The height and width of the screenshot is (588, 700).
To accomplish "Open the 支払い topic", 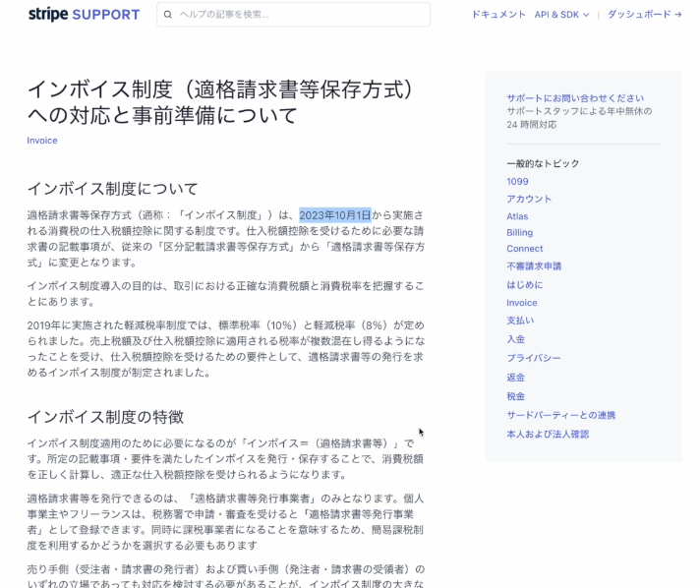I will coord(520,321).
